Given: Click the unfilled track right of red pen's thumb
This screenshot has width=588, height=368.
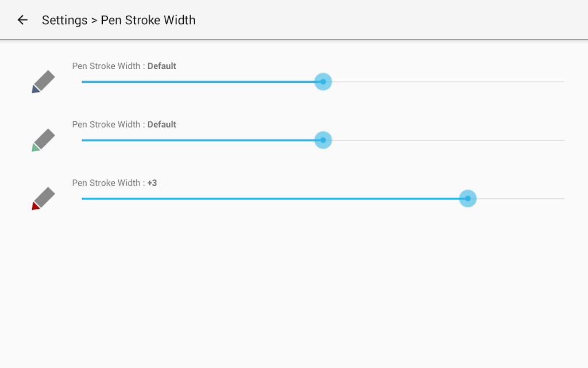Looking at the screenshot, I should [520, 198].
